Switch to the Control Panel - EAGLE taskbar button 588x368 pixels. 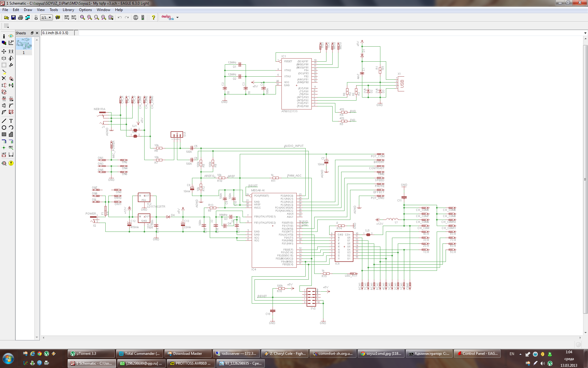coord(477,354)
